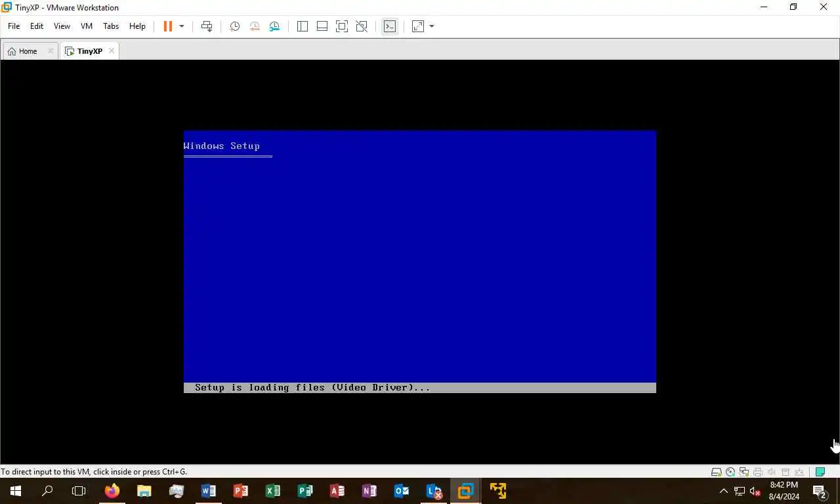Open the notification center
Image resolution: width=840 pixels, height=504 pixels.
point(820,491)
